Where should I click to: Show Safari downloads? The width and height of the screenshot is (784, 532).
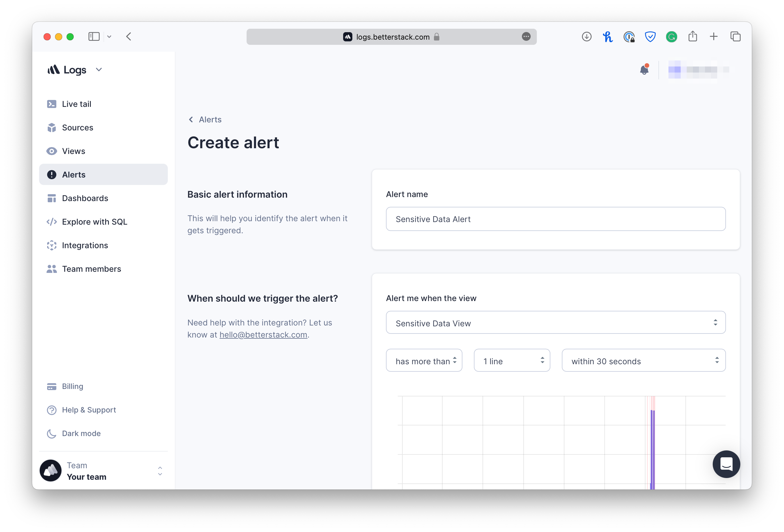coord(587,37)
